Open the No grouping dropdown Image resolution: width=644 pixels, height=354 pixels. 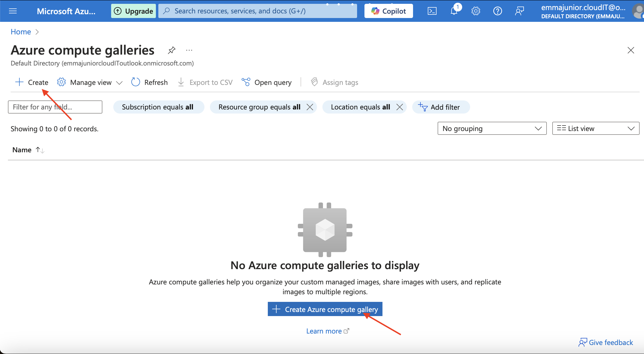pos(492,128)
